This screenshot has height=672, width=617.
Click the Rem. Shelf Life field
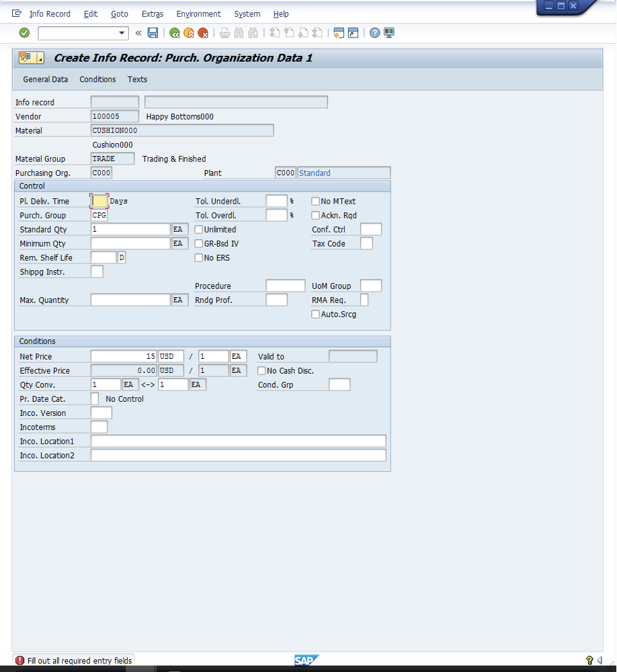pos(104,257)
